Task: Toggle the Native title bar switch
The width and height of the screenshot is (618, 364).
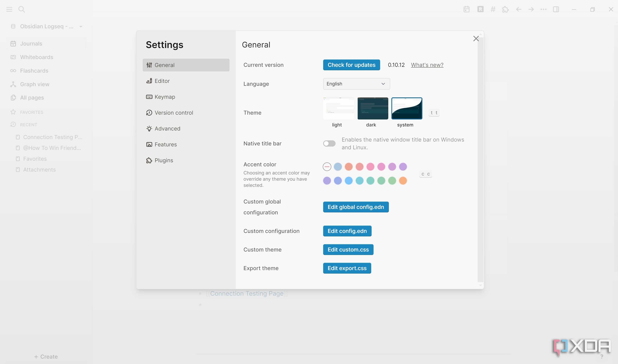Action: (x=329, y=143)
